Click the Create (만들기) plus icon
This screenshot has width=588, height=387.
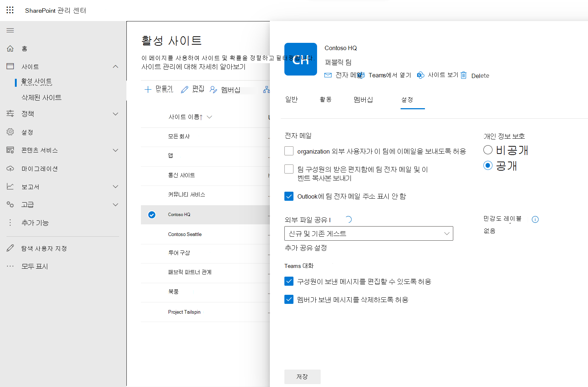[x=148, y=89]
